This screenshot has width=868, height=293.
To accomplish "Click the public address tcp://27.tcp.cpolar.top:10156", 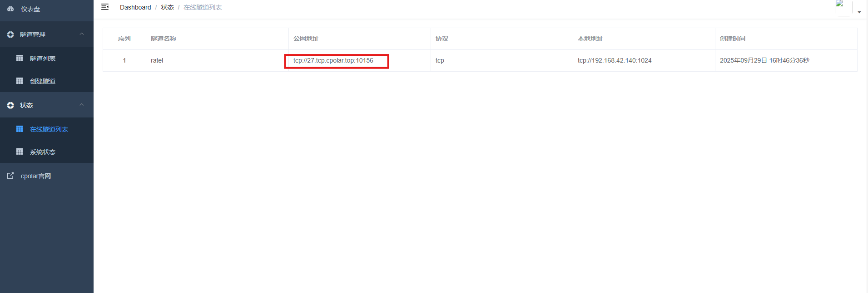I will tap(333, 60).
